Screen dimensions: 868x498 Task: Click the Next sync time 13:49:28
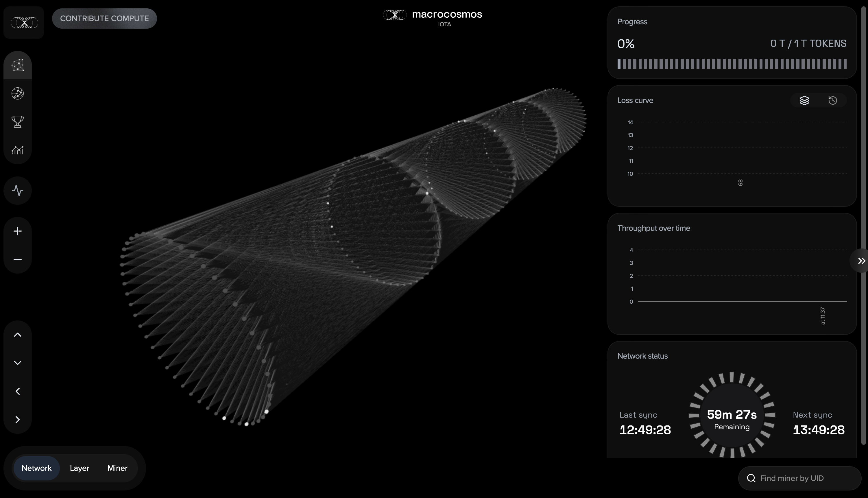coord(819,430)
